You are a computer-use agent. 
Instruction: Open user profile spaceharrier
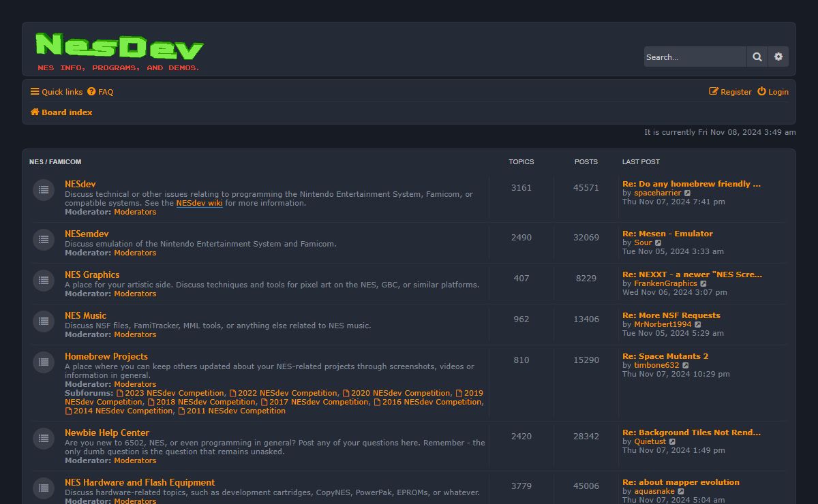coord(657,193)
